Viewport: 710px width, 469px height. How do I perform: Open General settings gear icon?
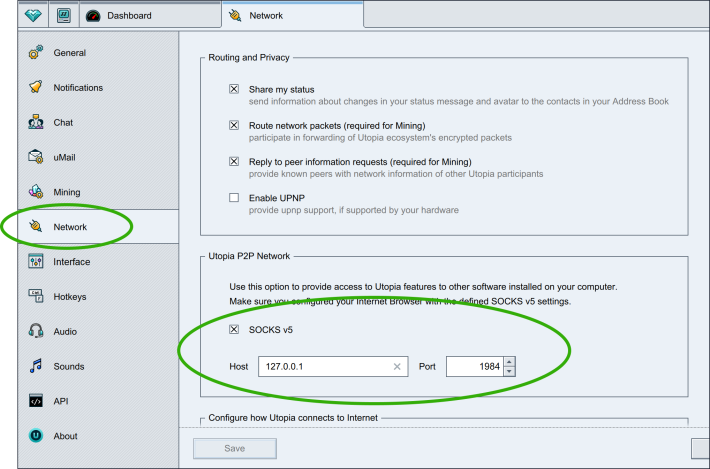(x=35, y=53)
